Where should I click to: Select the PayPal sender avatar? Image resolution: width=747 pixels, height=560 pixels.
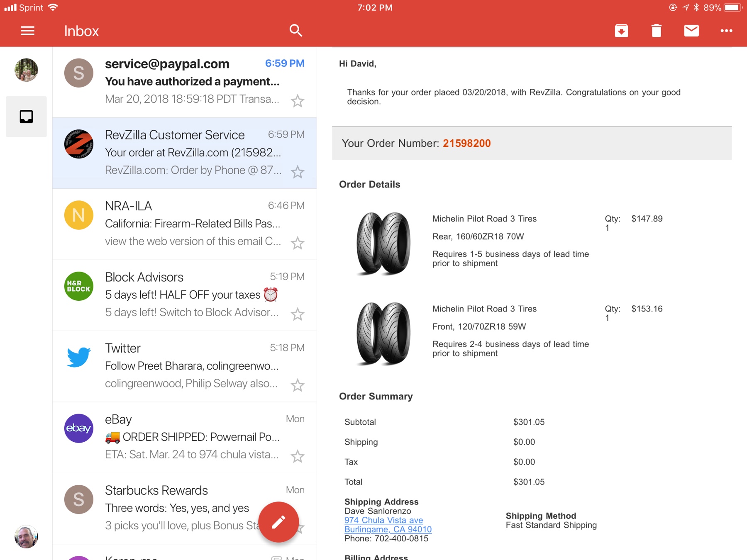click(79, 73)
